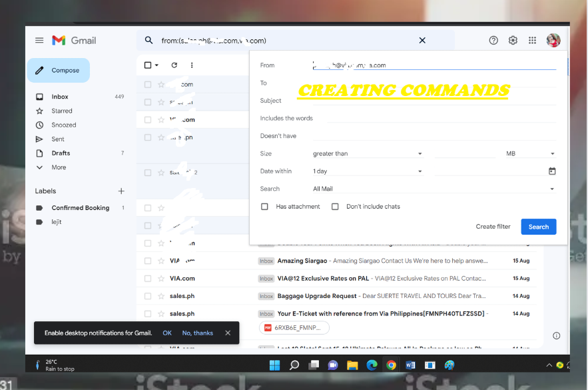Open the account profile picture
The image size is (588, 390).
click(553, 40)
